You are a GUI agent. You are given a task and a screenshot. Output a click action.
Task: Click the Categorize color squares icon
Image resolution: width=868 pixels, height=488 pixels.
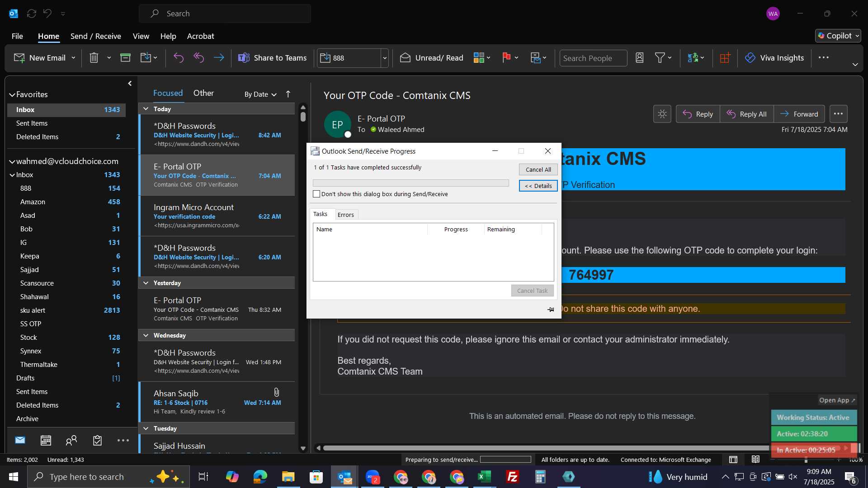point(479,58)
